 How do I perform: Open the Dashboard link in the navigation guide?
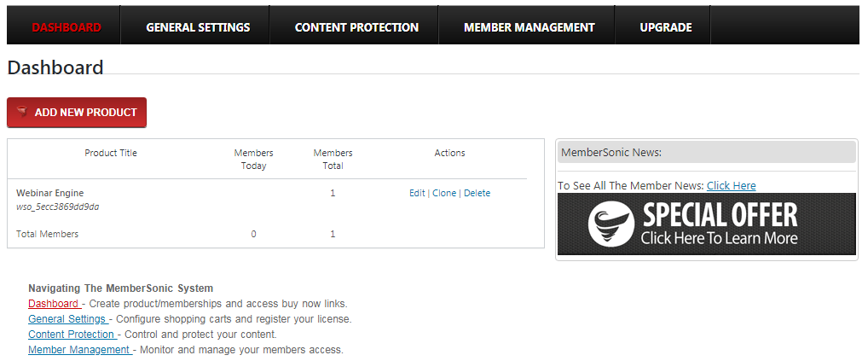click(55, 304)
